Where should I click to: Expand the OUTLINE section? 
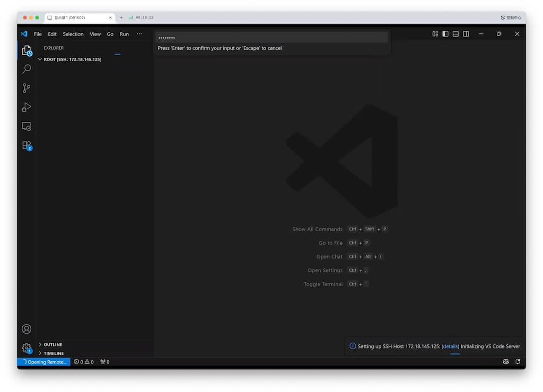coord(53,344)
